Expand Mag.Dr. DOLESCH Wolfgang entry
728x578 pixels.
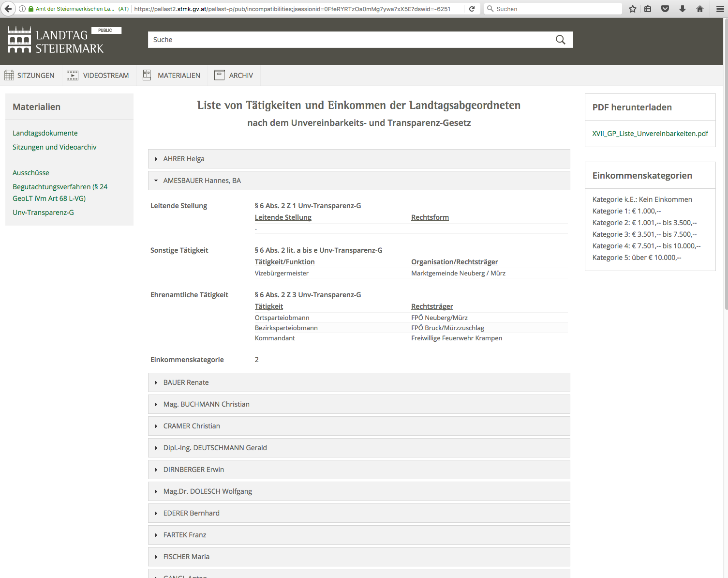(x=359, y=491)
